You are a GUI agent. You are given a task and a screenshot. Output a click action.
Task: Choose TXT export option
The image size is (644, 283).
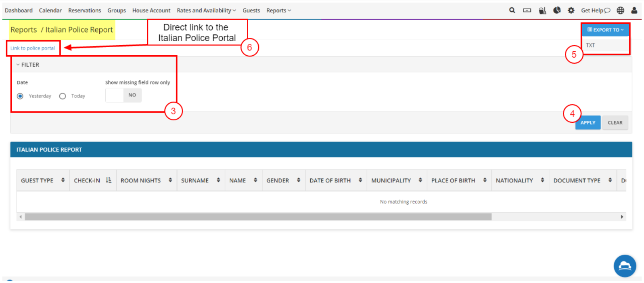pyautogui.click(x=590, y=45)
